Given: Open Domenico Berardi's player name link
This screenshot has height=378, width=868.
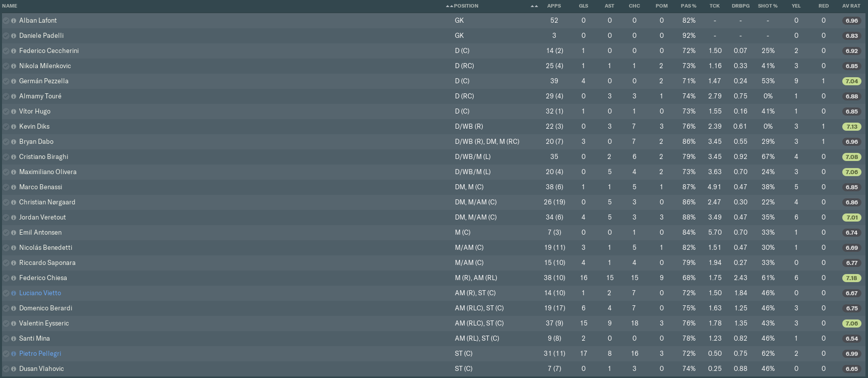Looking at the screenshot, I should (x=45, y=308).
